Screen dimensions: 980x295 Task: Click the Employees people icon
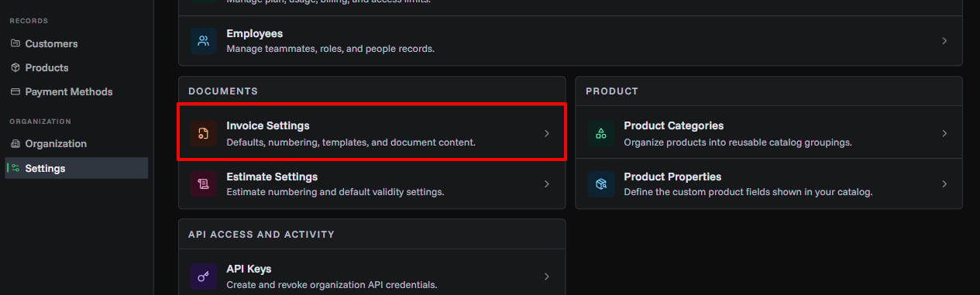click(x=203, y=41)
